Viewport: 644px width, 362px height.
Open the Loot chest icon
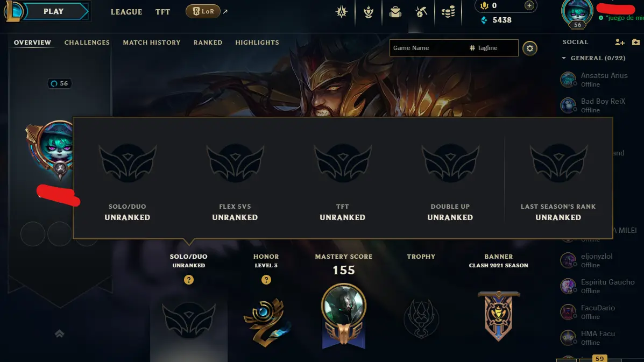point(395,12)
